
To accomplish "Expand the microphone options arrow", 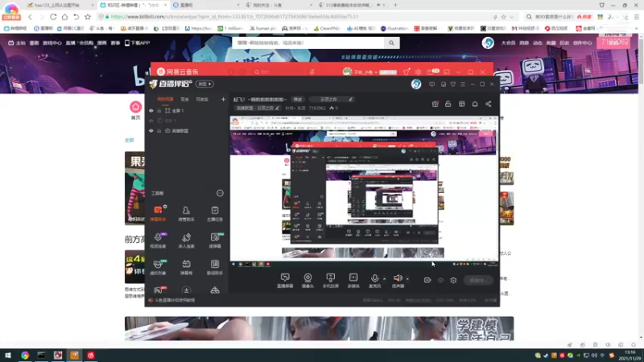I will [x=385, y=279].
